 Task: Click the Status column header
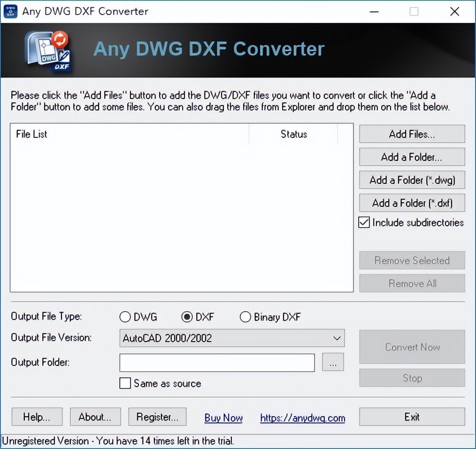(293, 134)
